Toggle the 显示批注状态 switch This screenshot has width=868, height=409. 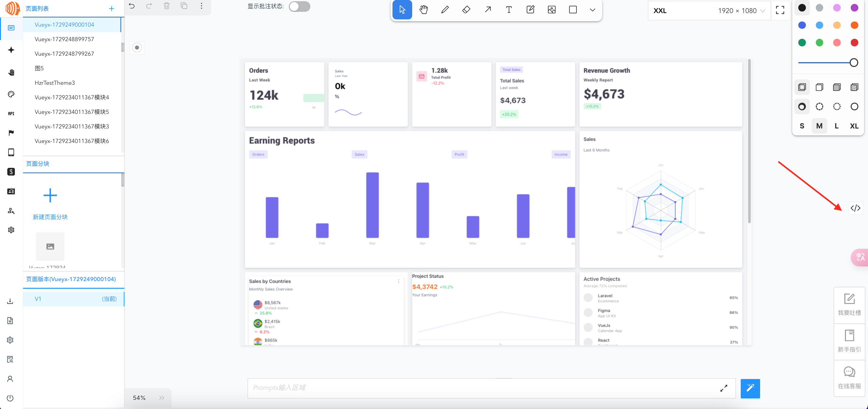[299, 6]
